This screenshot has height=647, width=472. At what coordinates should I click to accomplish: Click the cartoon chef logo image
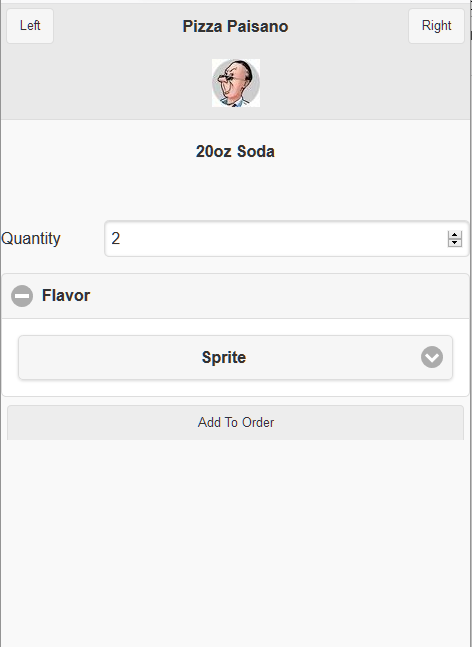tap(236, 83)
